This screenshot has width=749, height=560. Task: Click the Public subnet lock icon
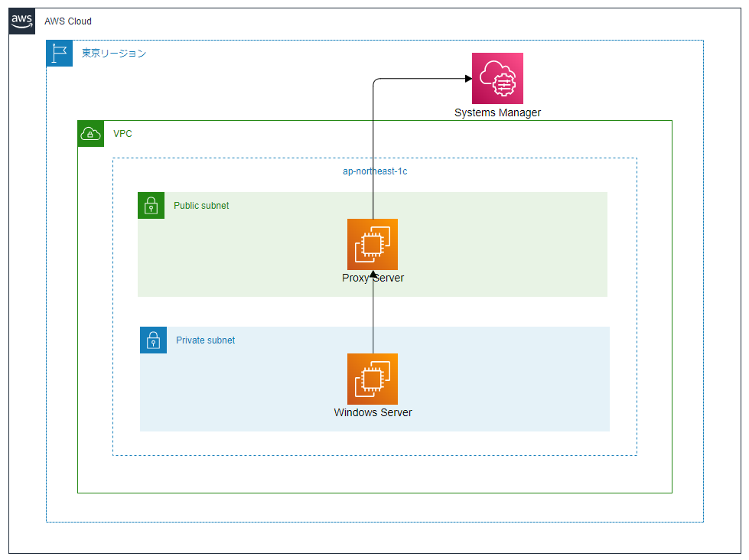pos(151,205)
